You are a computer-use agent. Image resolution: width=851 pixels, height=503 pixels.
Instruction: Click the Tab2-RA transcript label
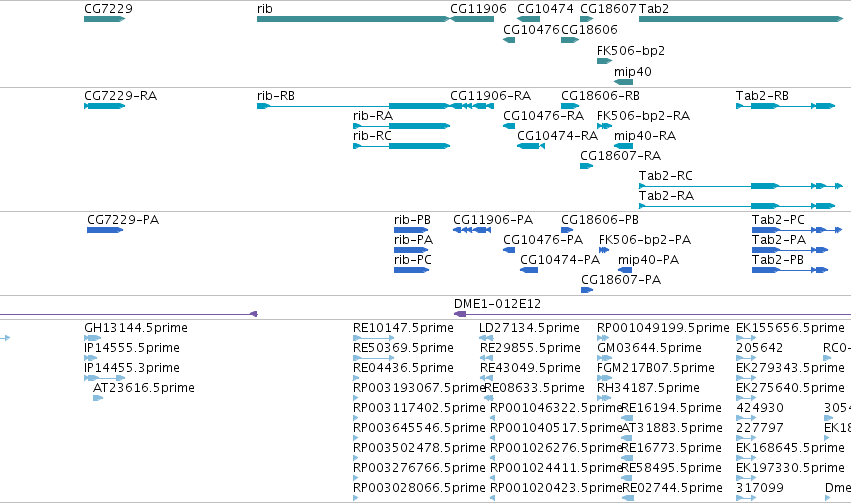click(666, 196)
